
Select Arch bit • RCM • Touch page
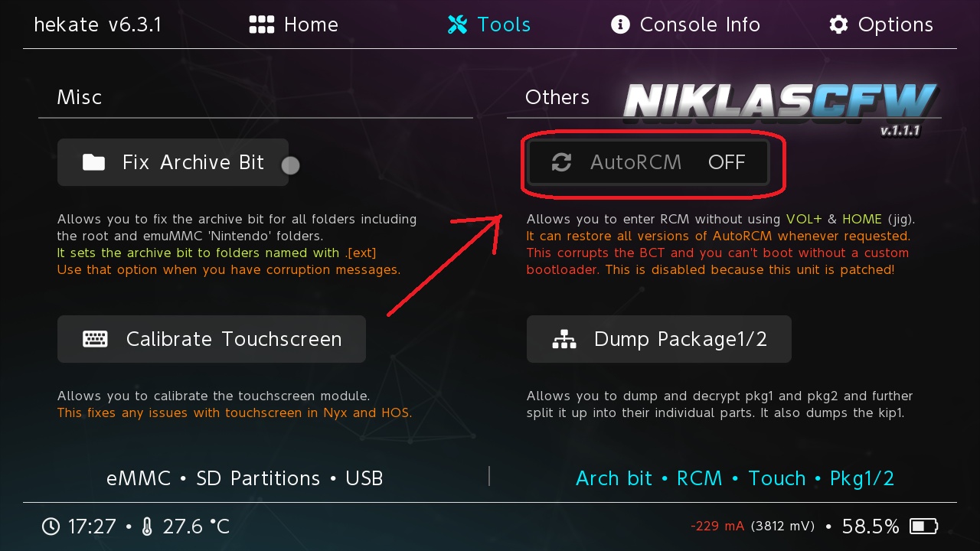tap(734, 478)
